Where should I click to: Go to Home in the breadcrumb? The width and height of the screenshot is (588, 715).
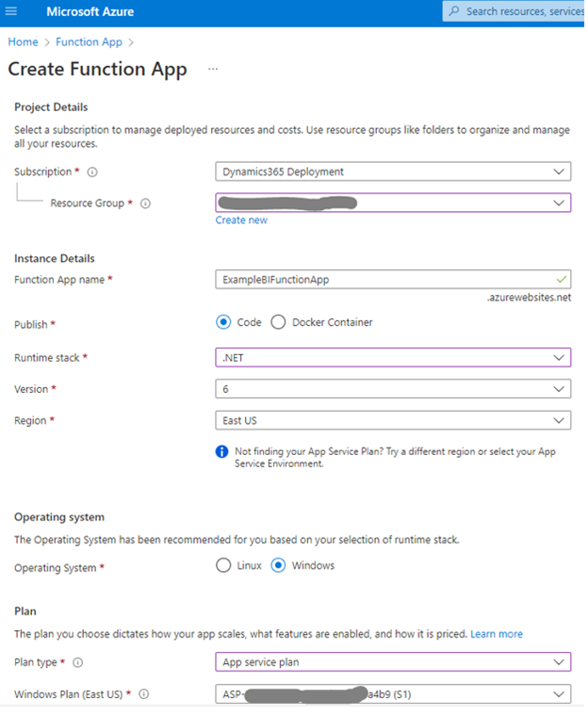(x=23, y=42)
